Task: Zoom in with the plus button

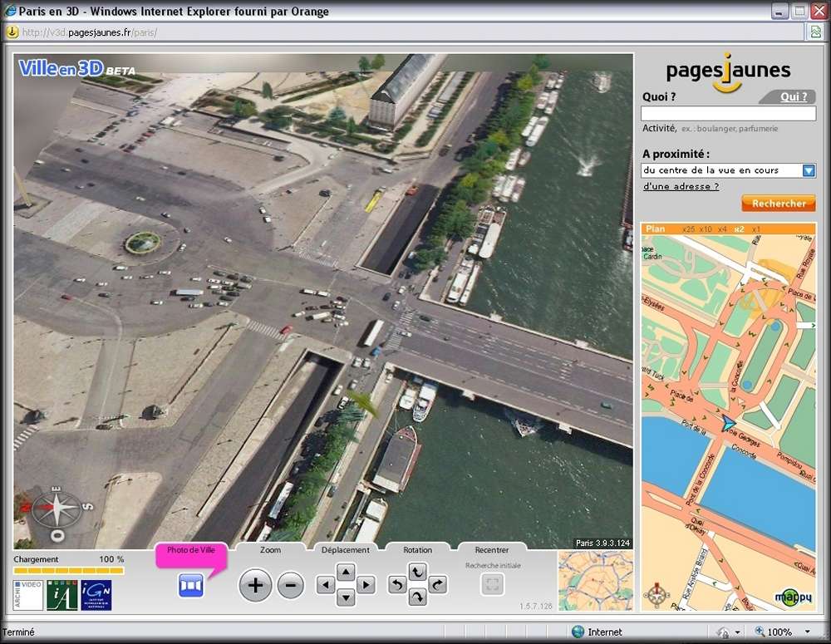Action: pyautogui.click(x=255, y=586)
